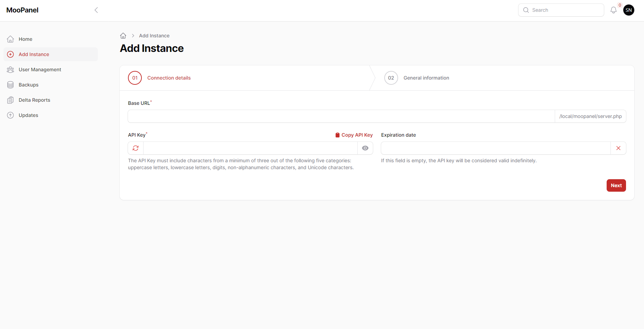Regenerate API key with refresh icon

[136, 148]
